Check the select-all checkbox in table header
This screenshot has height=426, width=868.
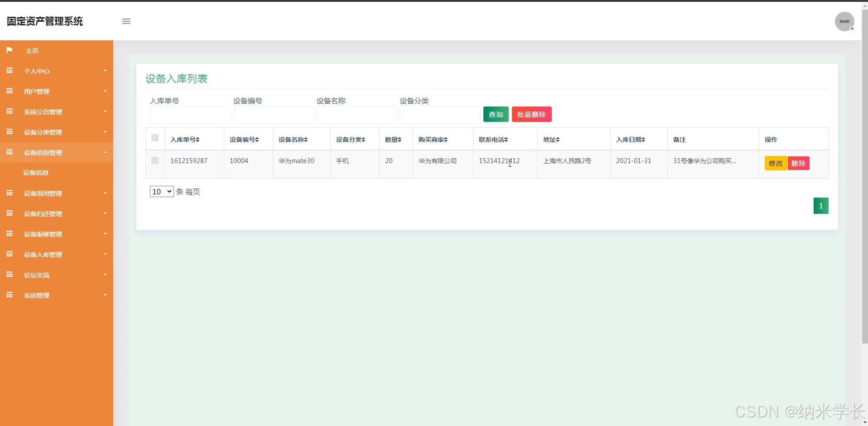point(155,138)
